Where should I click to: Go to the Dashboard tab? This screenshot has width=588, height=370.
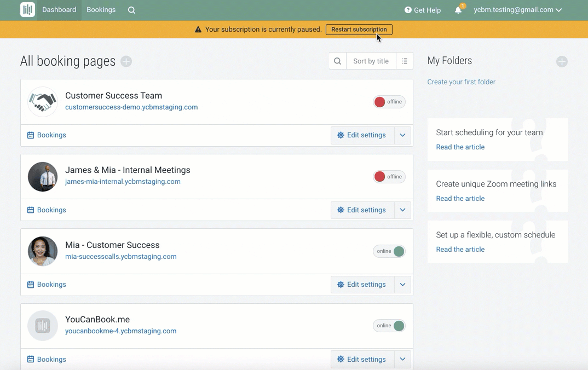(x=59, y=10)
